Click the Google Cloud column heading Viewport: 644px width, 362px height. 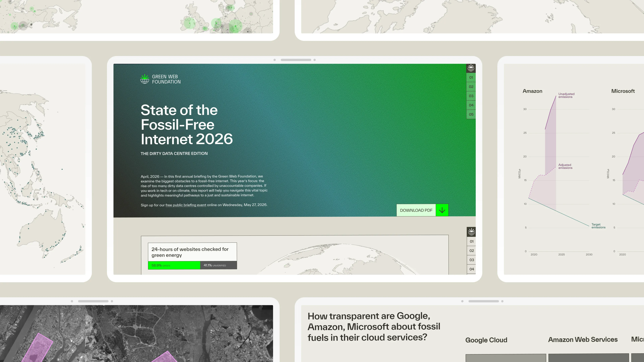486,340
